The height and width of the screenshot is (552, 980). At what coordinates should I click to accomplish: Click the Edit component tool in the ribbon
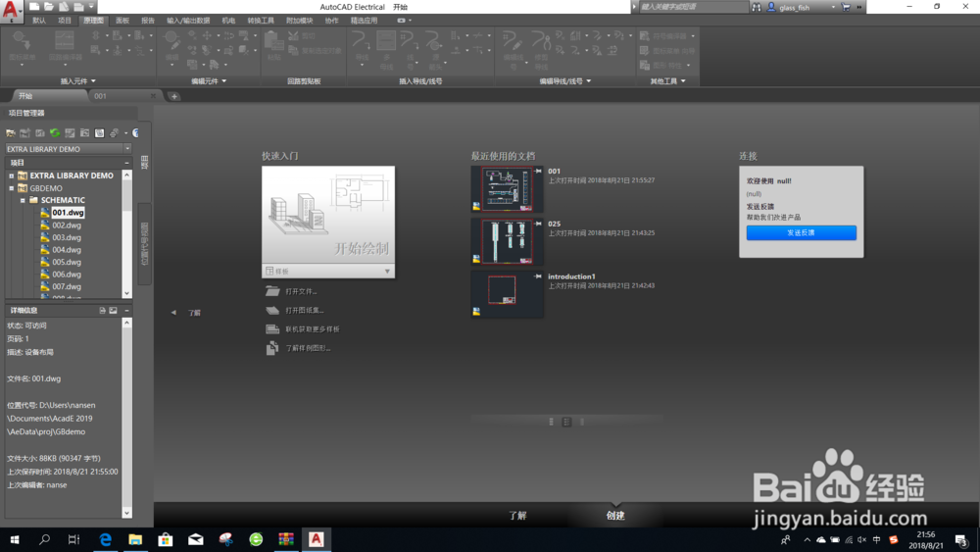[x=171, y=47]
